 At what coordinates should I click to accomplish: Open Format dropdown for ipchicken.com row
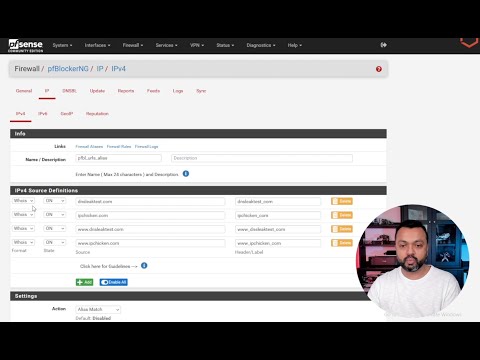[x=23, y=215]
